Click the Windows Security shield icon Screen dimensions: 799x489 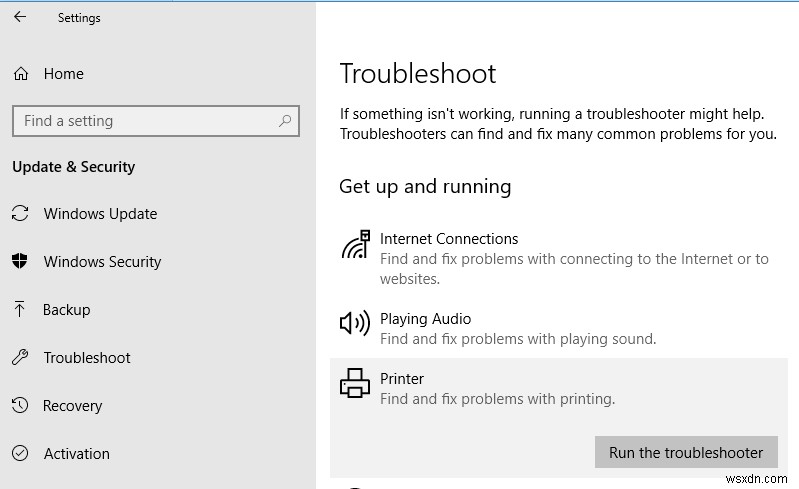pyautogui.click(x=20, y=261)
